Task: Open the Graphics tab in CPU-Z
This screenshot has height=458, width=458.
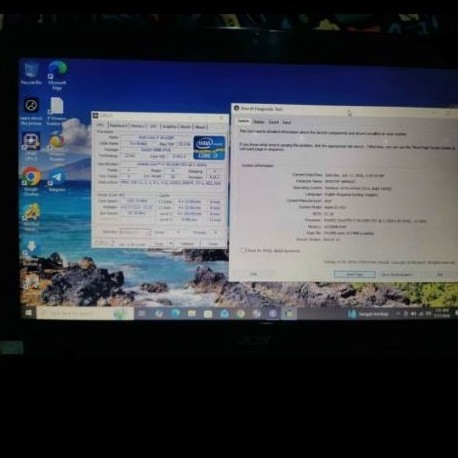Action: point(170,126)
